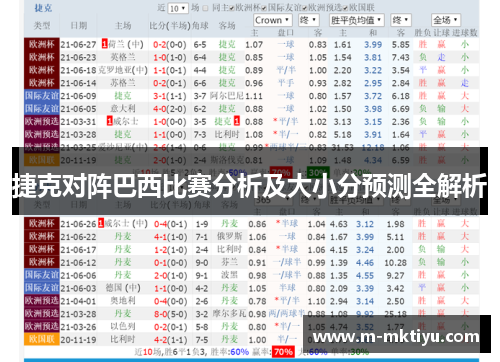This screenshot has height=362, width=500.
Task: Open the 俄罗斯 away team link
Action: pos(229,236)
